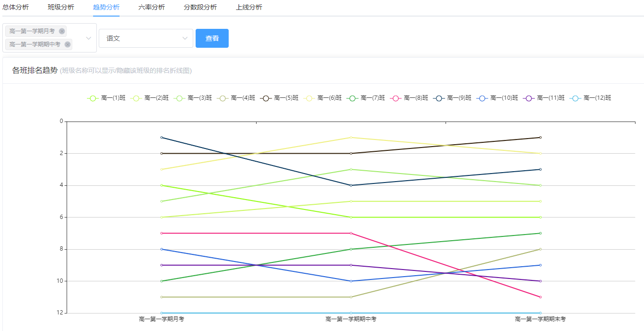Toggle 高一(1)班 legend line visibility
This screenshot has width=644, height=331.
pyautogui.click(x=106, y=98)
